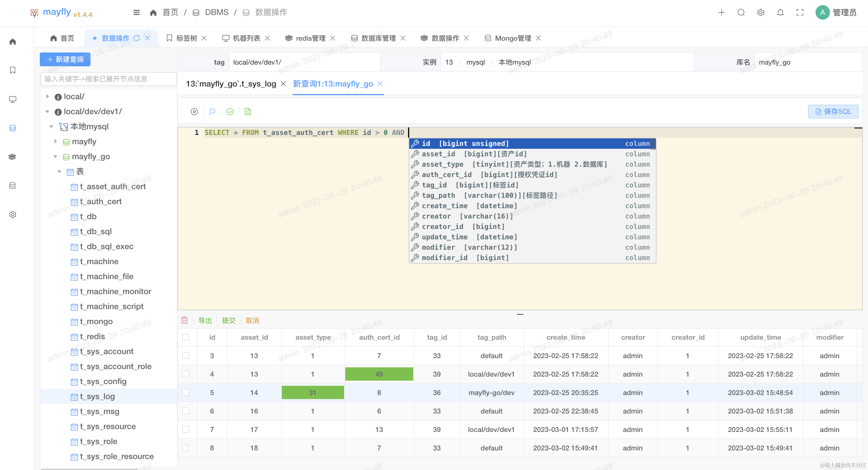The width and height of the screenshot is (868, 470).
Task: Check the row checkbox for id 3
Action: [x=186, y=356]
